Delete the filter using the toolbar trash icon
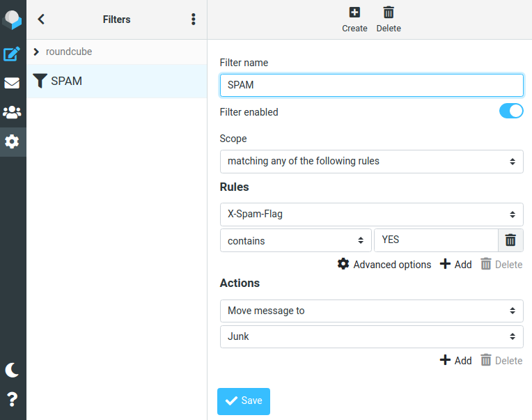The width and height of the screenshot is (532, 420). tap(389, 20)
